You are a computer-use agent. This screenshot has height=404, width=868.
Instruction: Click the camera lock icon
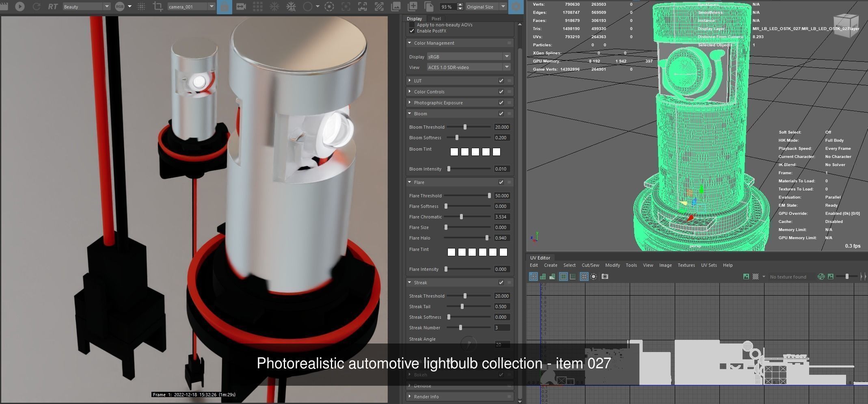coord(241,6)
